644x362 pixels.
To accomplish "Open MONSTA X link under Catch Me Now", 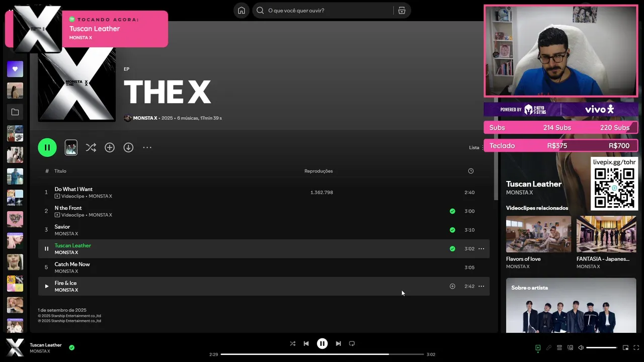I will coord(66,271).
